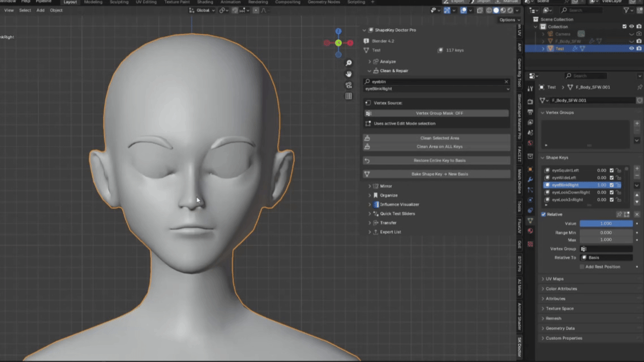Switch to orthographic grid view icon
644x362 pixels.
click(349, 96)
